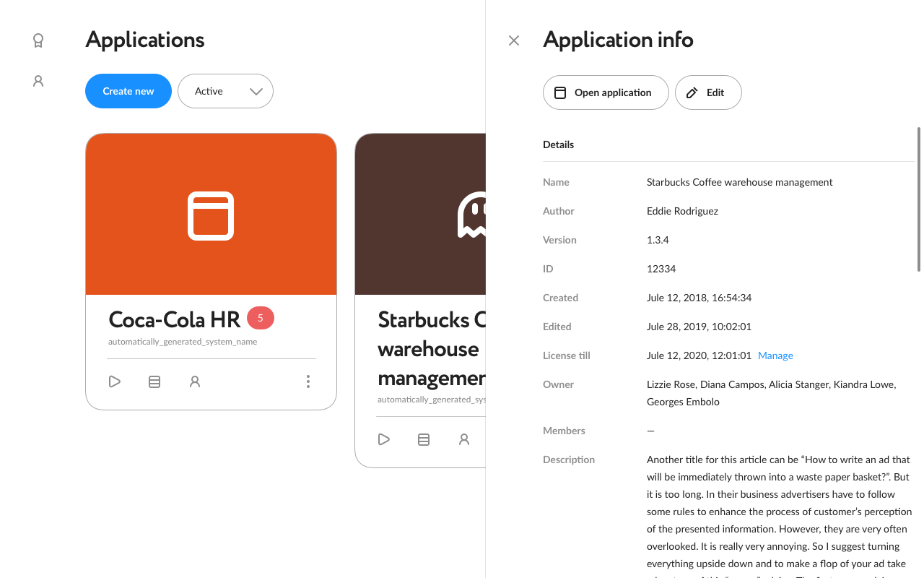Click the award badge icon in sidebar
Viewport: 924px width, 578px height.
(x=38, y=40)
